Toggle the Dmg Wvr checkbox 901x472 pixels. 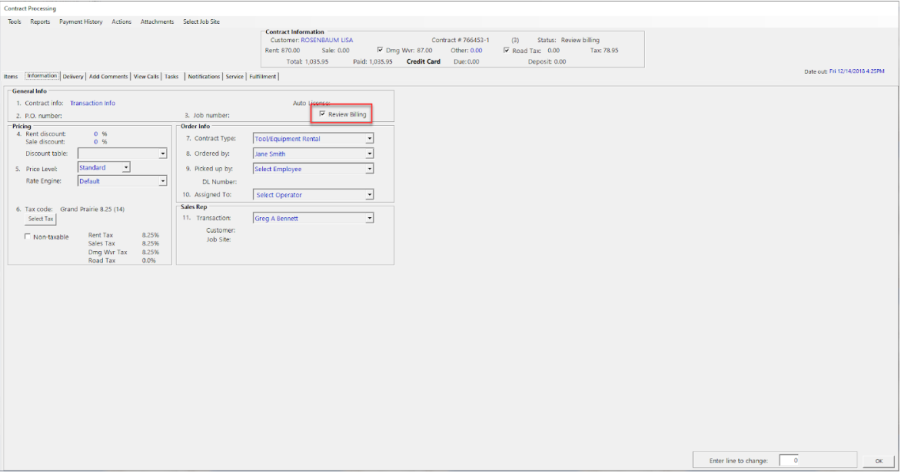tap(380, 50)
